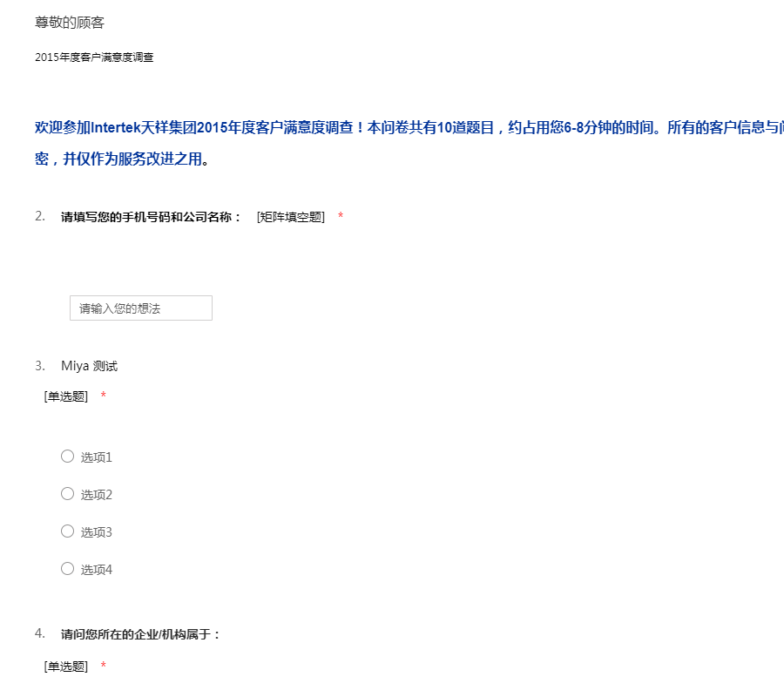Click the red asterisk beside [矩阵填空题]
The height and width of the screenshot is (697, 784).
pyautogui.click(x=341, y=217)
